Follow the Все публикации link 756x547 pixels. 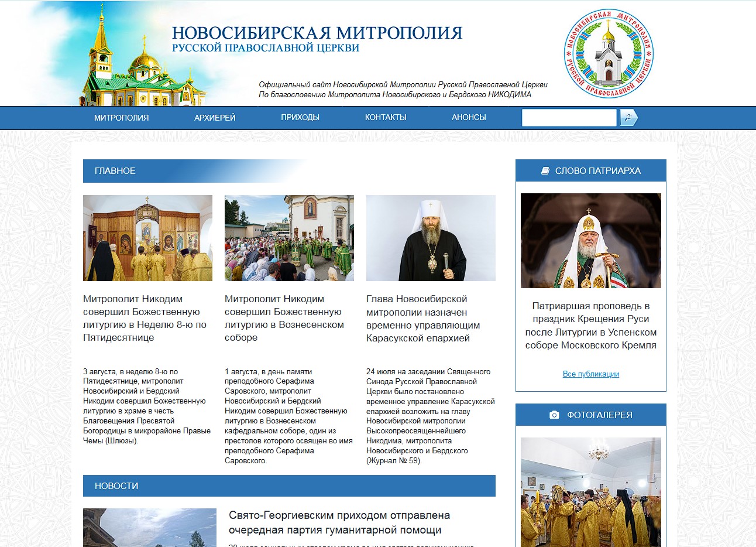(x=591, y=374)
